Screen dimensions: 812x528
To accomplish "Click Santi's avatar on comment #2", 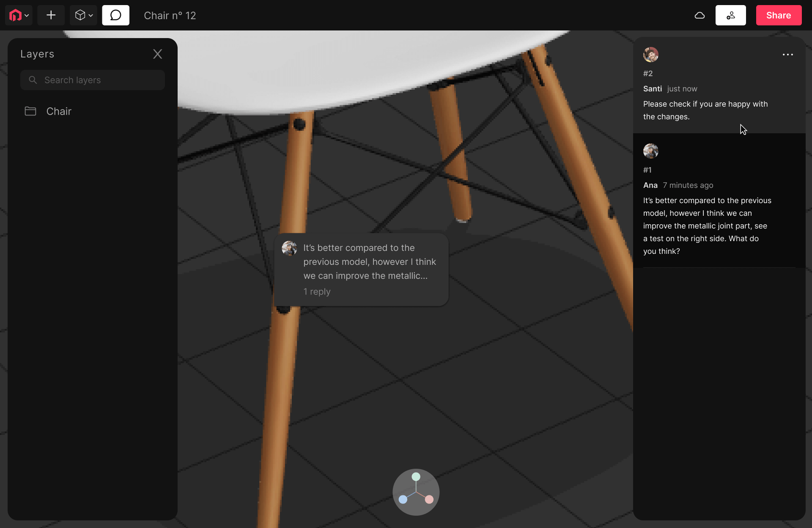I will 651,55.
